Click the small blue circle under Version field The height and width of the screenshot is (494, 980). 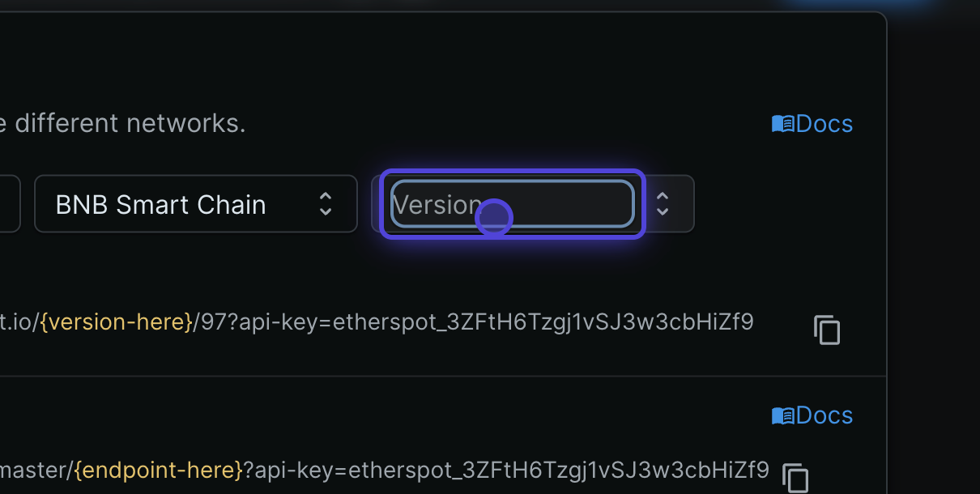click(494, 217)
